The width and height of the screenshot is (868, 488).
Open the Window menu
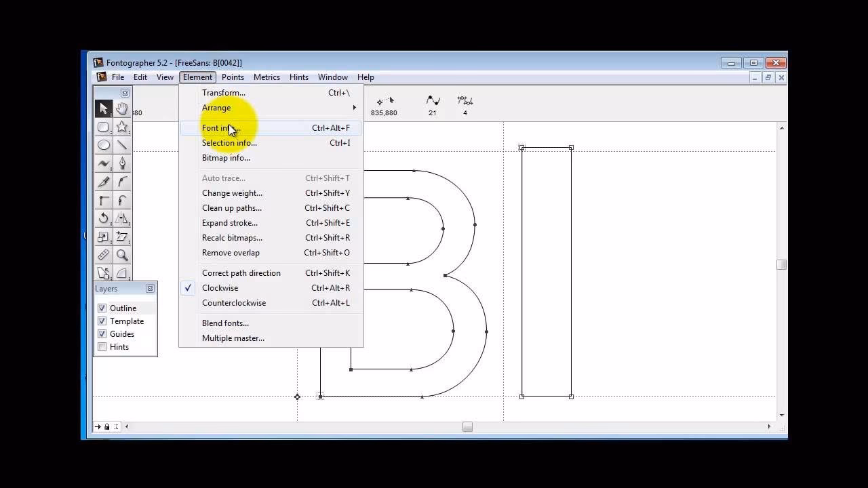(332, 77)
